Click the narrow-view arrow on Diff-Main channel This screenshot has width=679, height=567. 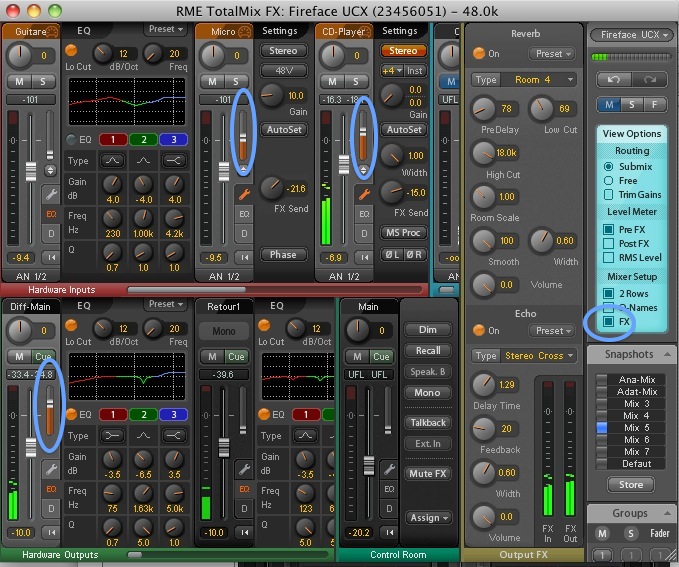pos(51,532)
